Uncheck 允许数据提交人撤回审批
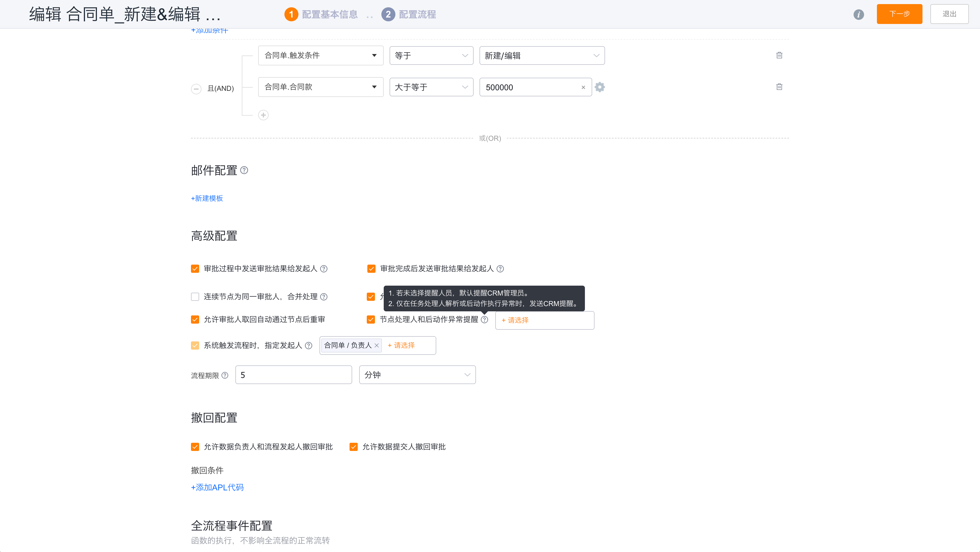The image size is (980, 552). click(x=353, y=447)
